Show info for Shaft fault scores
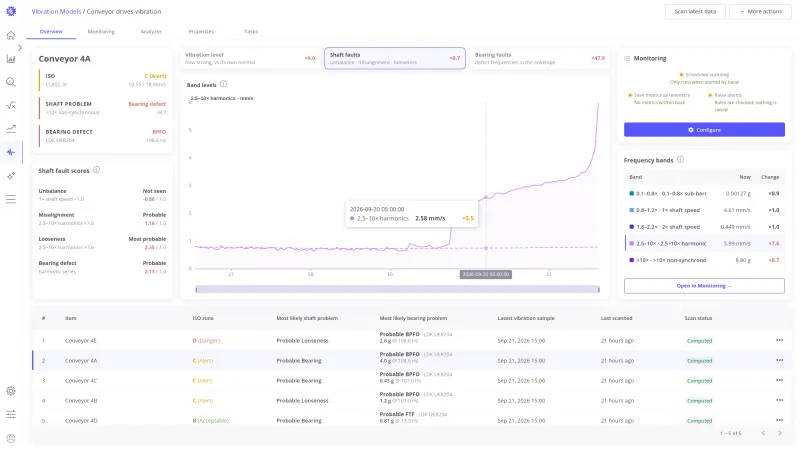Image resolution: width=800 pixels, height=450 pixels. (96, 170)
